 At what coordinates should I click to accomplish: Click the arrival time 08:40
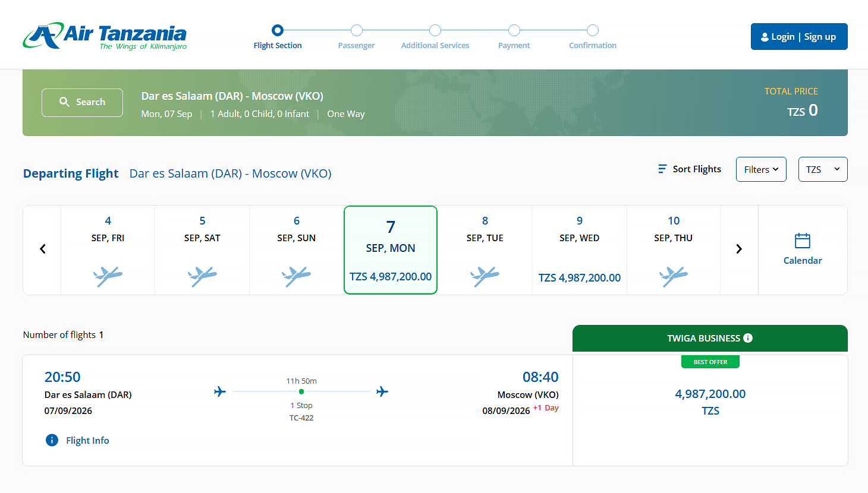pyautogui.click(x=540, y=377)
